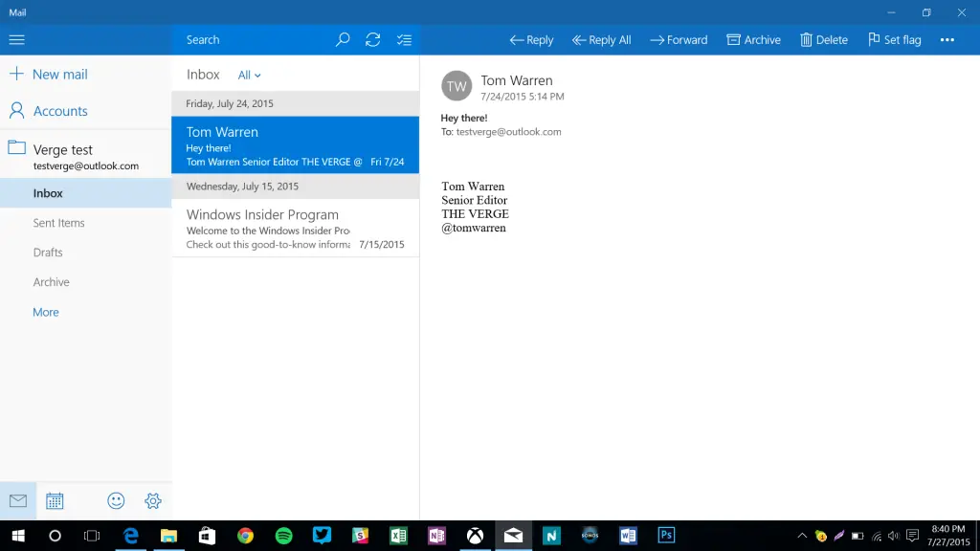Open the volume control in tray
This screenshot has height=551, width=980.
[894, 536]
